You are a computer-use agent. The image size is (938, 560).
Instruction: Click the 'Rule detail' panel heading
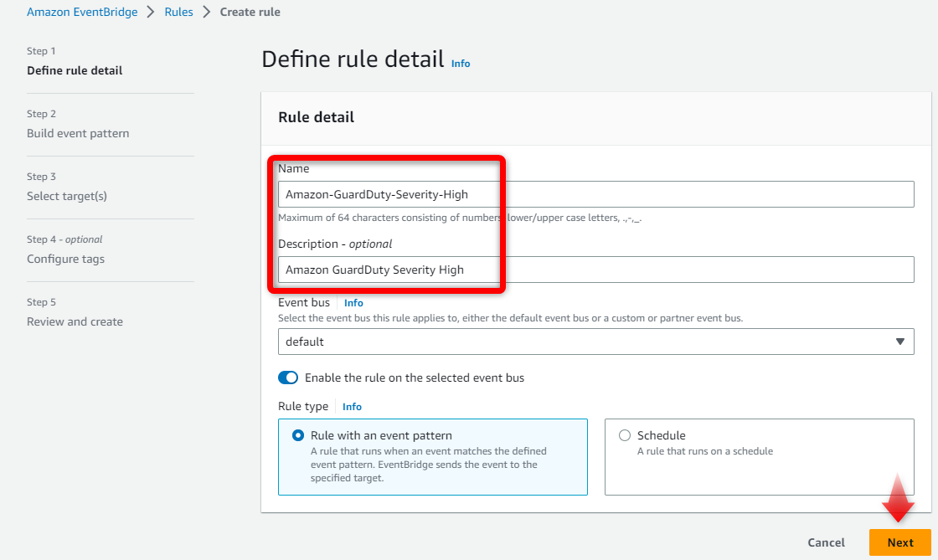click(x=316, y=117)
